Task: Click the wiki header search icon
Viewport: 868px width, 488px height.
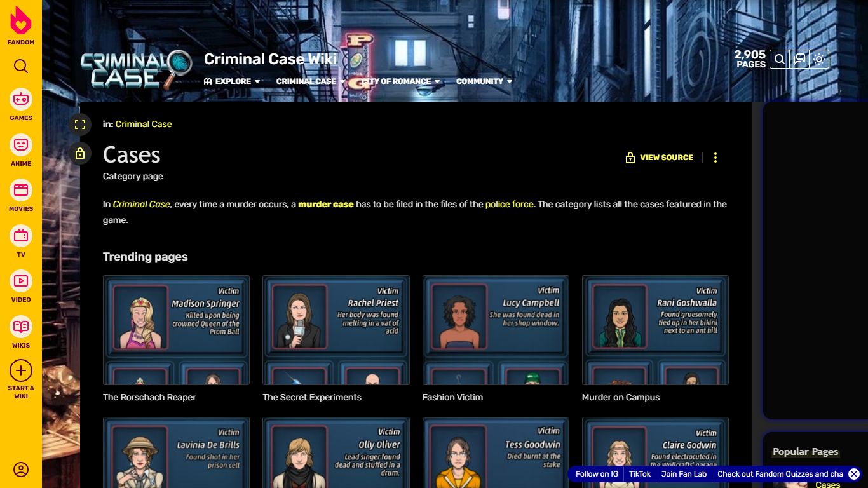Action: tap(780, 59)
